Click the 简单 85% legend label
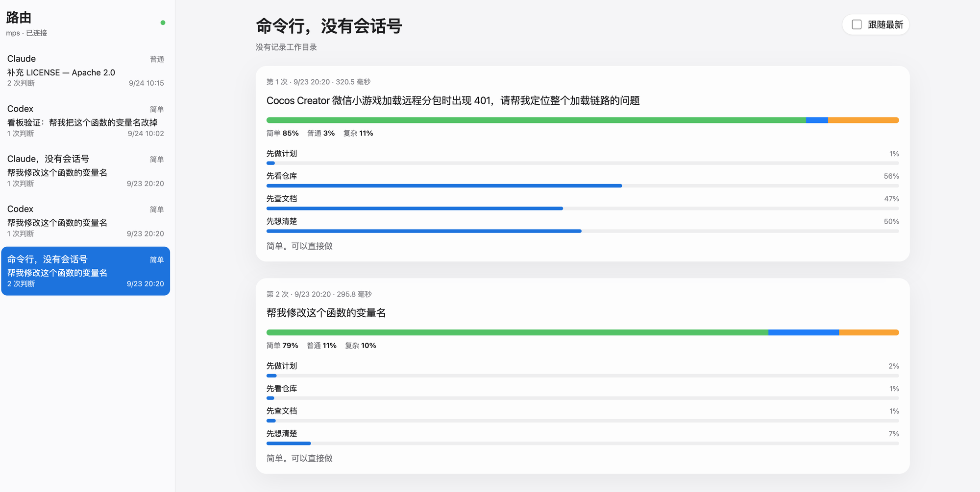 [x=282, y=133]
